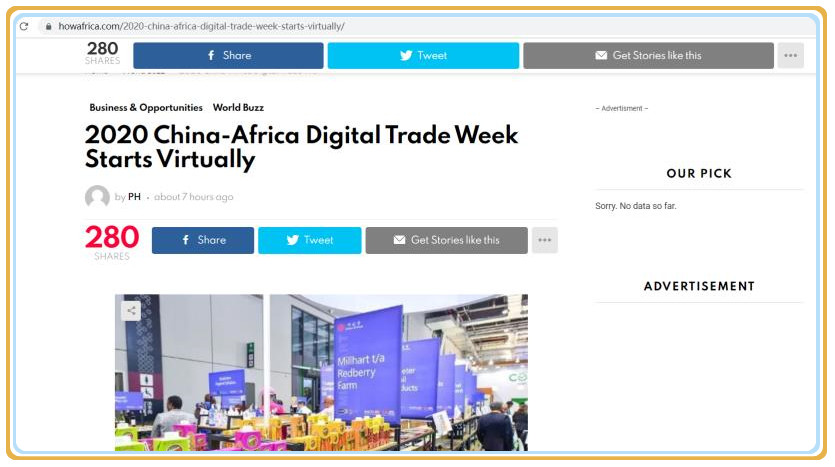Tweet from the sticky top bar
The height and width of the screenshot is (467, 835).
[x=423, y=55]
